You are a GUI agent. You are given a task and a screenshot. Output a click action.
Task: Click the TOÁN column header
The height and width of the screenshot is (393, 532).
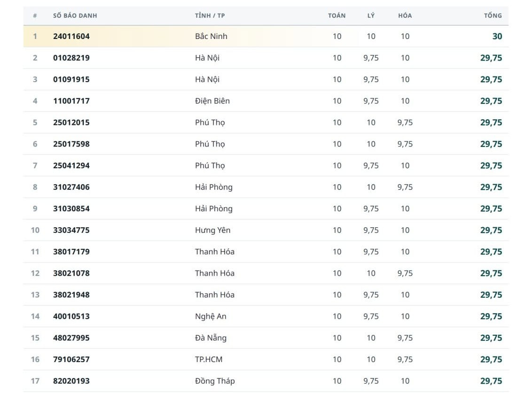click(336, 15)
